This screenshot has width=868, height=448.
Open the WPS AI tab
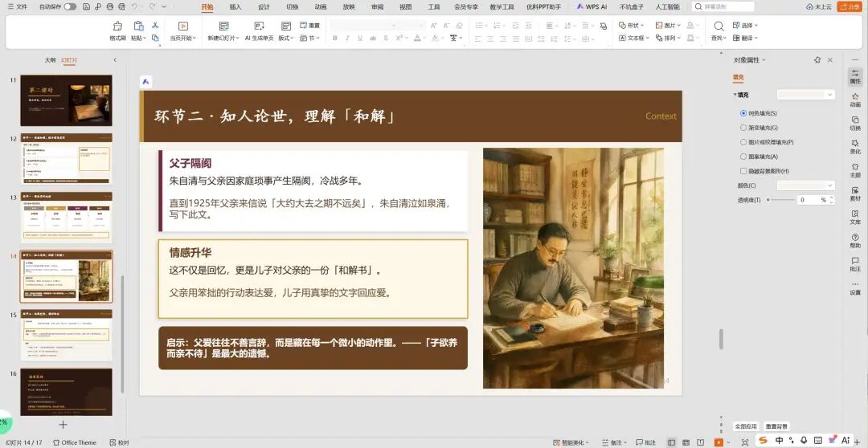[x=592, y=7]
